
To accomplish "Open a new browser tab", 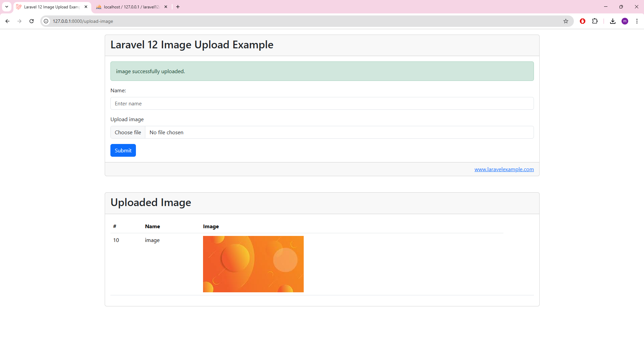I will click(x=178, y=7).
